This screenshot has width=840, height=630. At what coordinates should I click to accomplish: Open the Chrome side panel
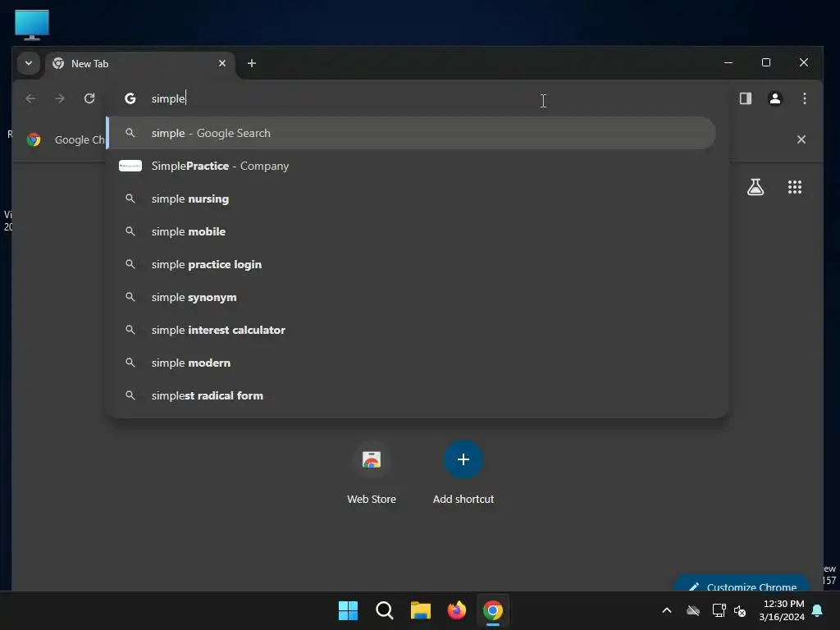point(745,98)
